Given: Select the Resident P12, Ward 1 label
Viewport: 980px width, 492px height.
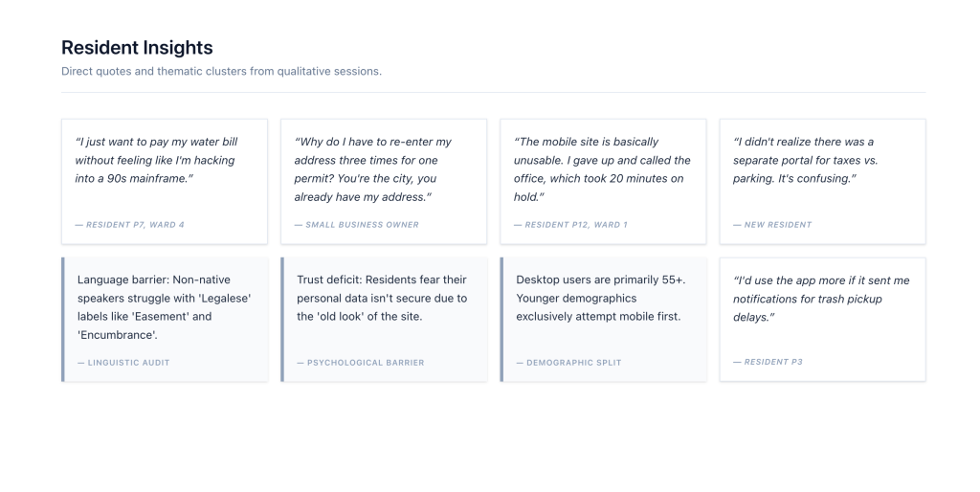Looking at the screenshot, I should click(x=570, y=225).
